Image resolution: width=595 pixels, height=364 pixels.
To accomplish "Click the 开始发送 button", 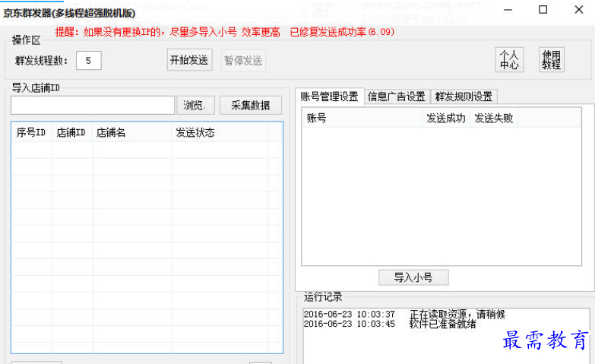I will click(x=189, y=60).
